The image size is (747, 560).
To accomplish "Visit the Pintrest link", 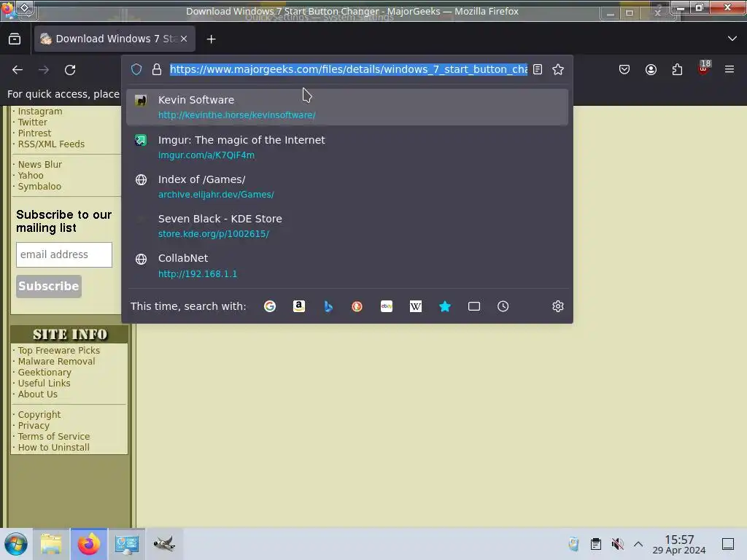I will point(34,133).
